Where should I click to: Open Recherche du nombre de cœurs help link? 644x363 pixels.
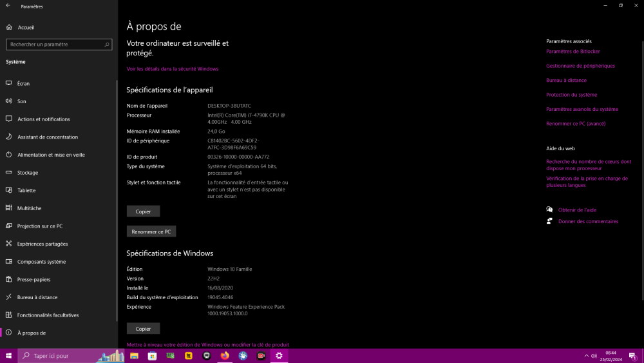click(x=589, y=165)
